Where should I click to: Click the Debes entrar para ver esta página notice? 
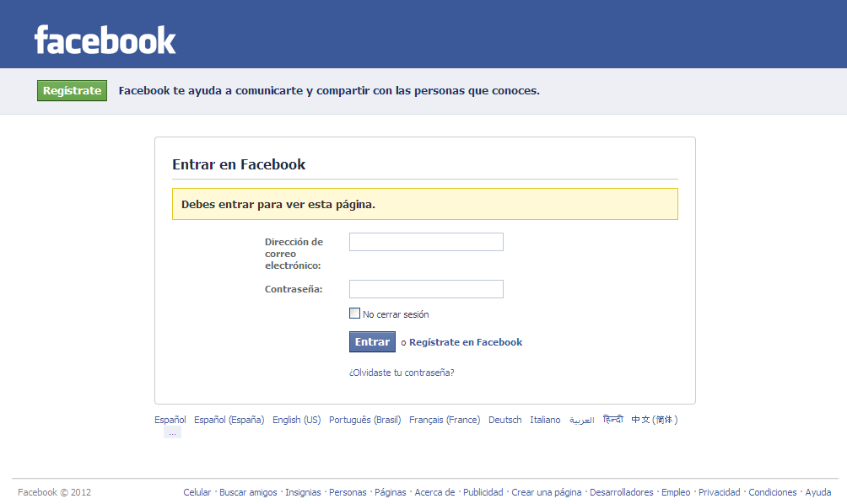(x=425, y=204)
